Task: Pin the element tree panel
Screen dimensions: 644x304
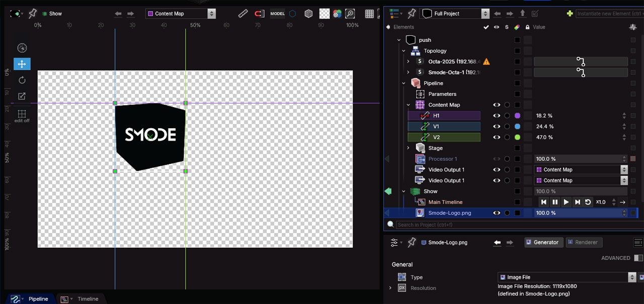Action: (x=412, y=13)
